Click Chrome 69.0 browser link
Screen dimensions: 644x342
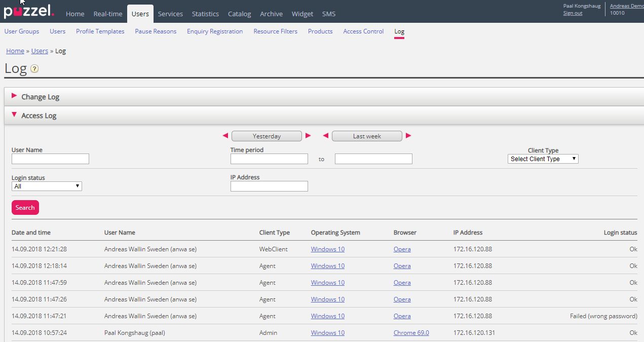point(411,333)
